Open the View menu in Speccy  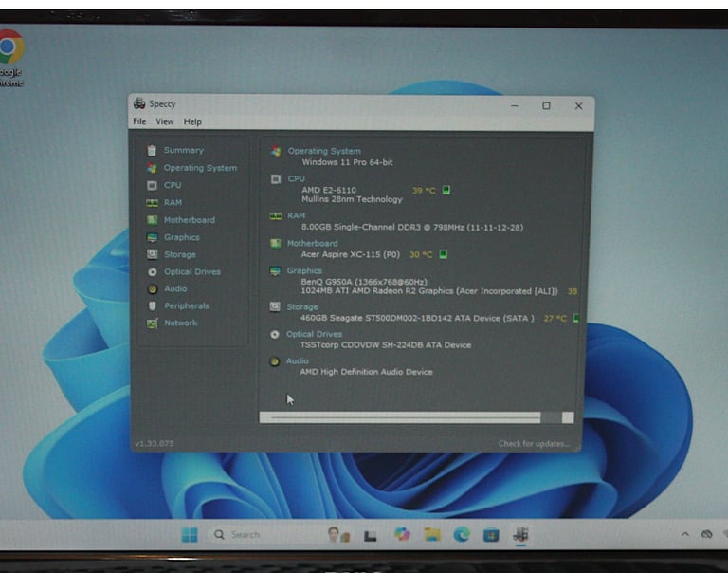pyautogui.click(x=164, y=121)
